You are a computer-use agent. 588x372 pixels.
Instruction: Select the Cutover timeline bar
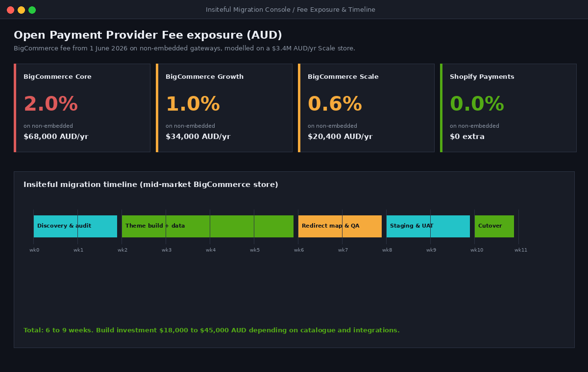coord(494,226)
